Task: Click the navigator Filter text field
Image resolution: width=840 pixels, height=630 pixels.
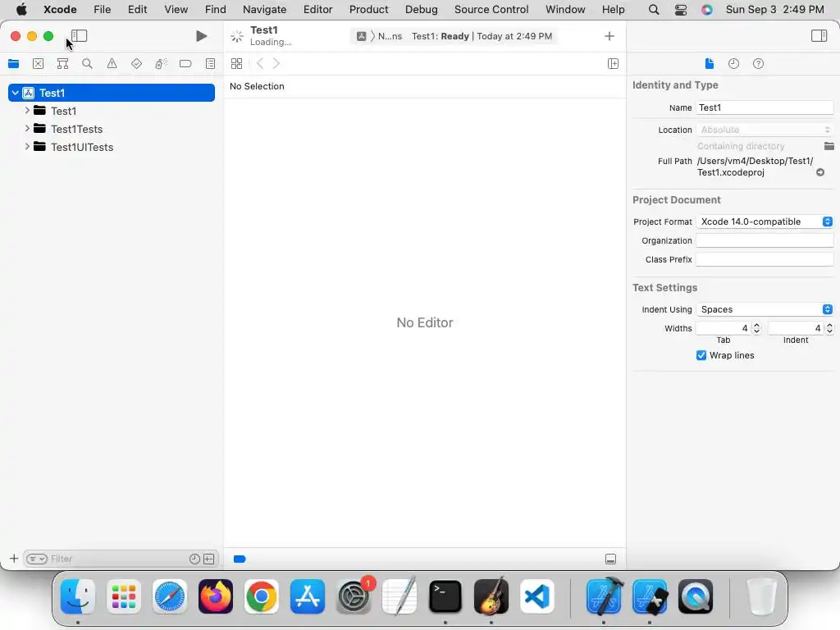Action: [x=118, y=559]
